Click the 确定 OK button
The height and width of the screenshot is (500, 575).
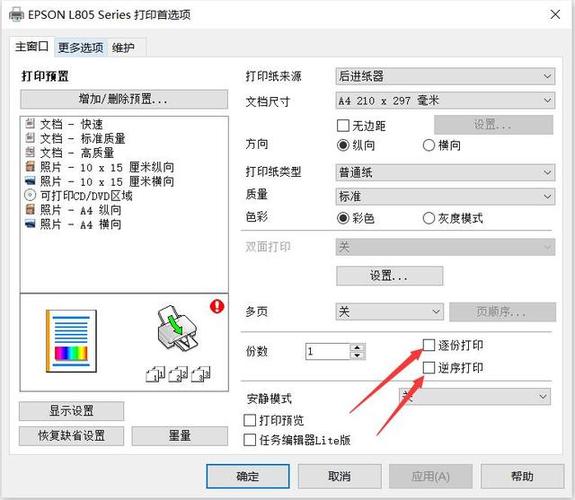pyautogui.click(x=248, y=476)
